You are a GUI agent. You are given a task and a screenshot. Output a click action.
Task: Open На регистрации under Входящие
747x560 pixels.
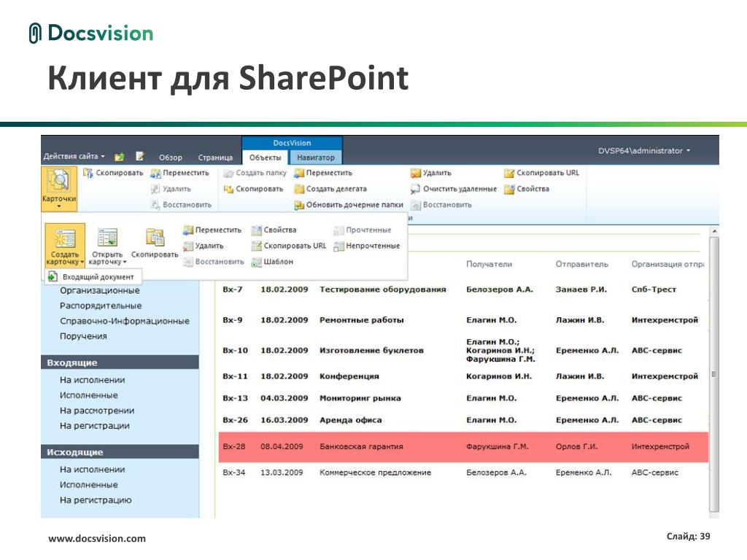(x=94, y=426)
